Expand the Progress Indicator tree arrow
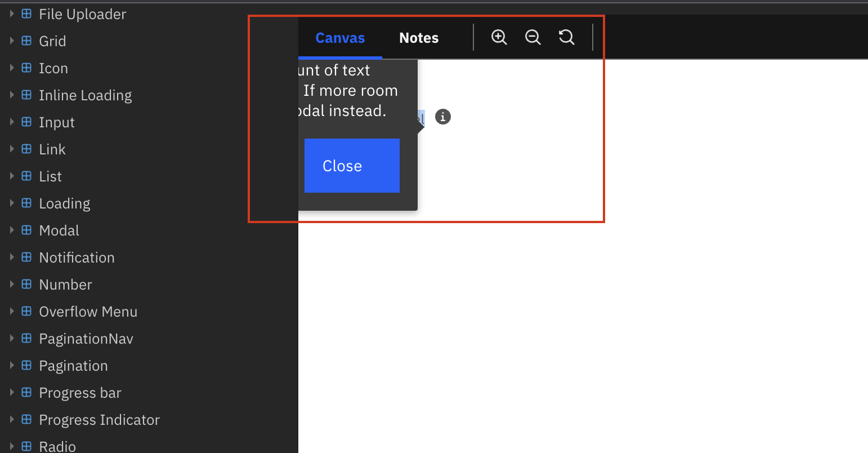 12,420
